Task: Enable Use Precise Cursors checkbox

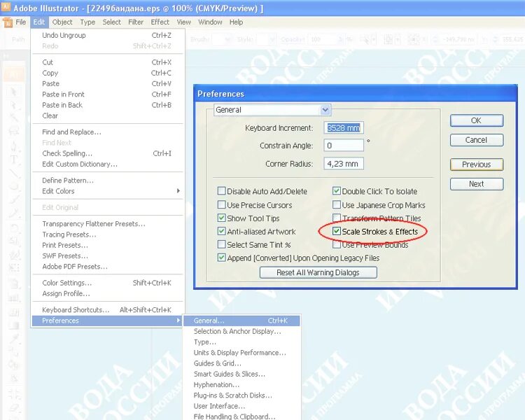Action: (221, 204)
